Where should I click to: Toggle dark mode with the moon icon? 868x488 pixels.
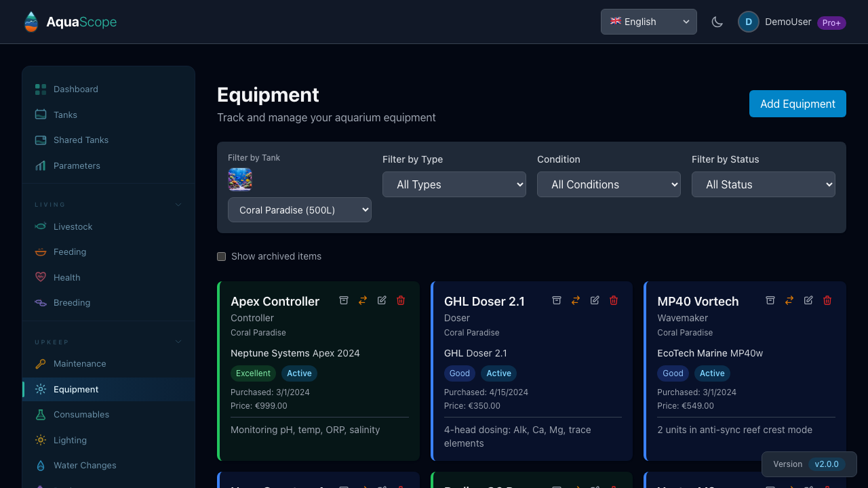pos(717,22)
